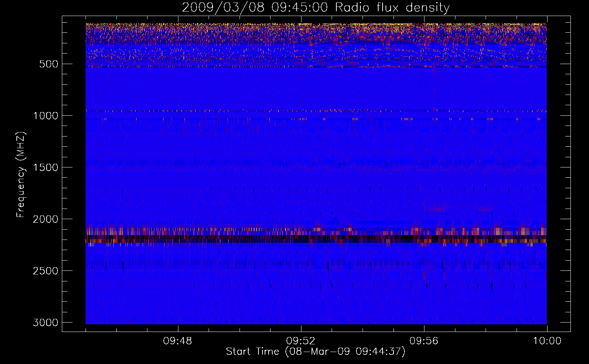Select the 1000 frequency tick label
Screen dimensions: 589x364
point(46,116)
